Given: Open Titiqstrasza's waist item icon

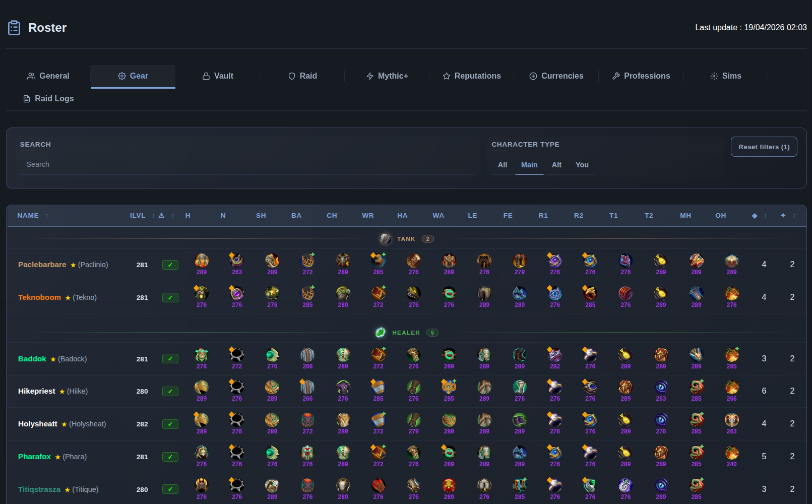Looking at the screenshot, I should (449, 485).
